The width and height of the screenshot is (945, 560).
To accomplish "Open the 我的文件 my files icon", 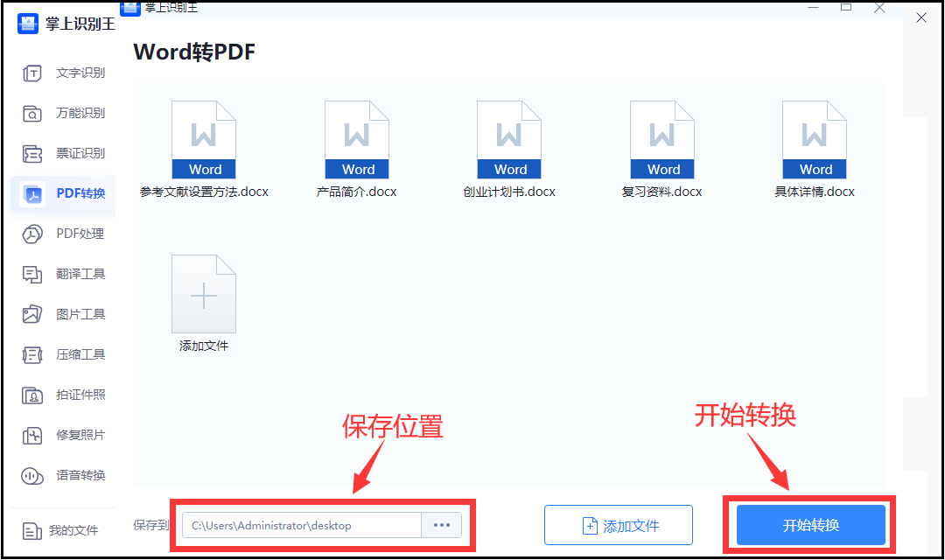I will tap(32, 531).
